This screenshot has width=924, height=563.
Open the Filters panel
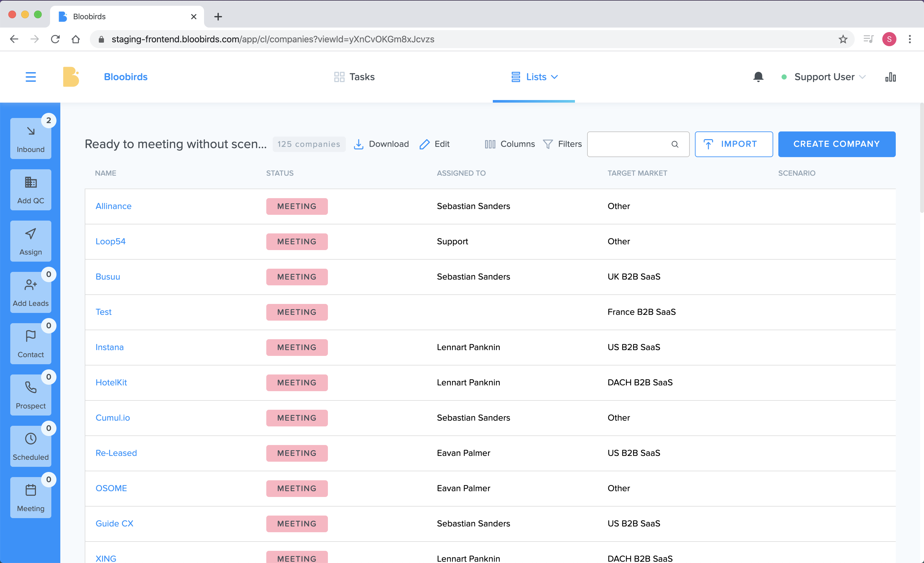(562, 144)
